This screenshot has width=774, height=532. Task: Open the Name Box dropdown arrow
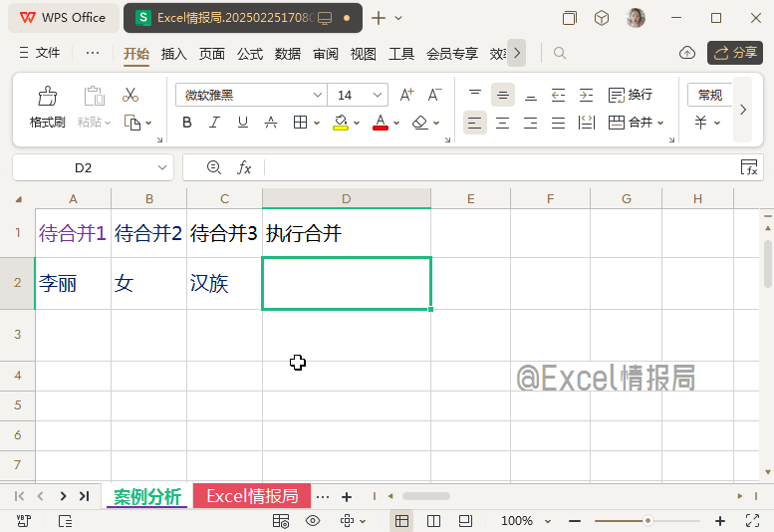point(162,167)
